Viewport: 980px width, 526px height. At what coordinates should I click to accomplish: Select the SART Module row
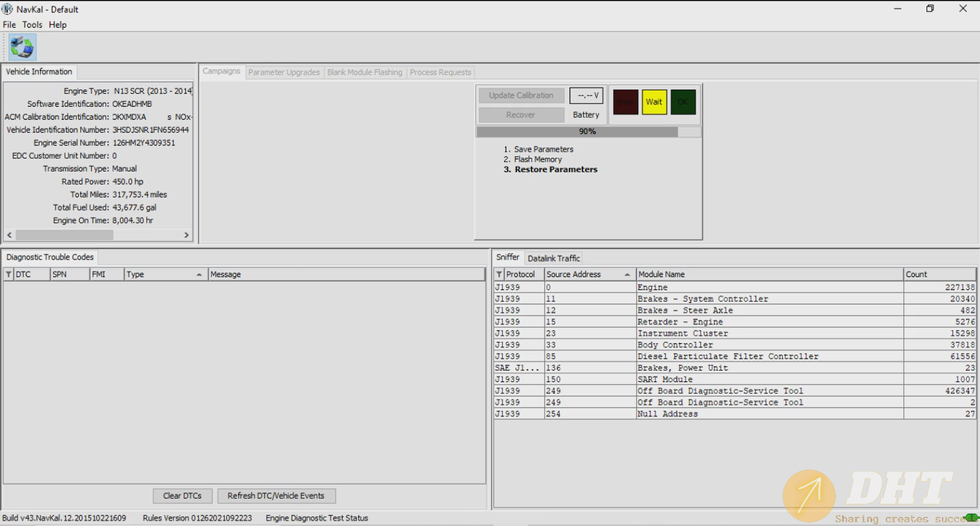tap(735, 379)
